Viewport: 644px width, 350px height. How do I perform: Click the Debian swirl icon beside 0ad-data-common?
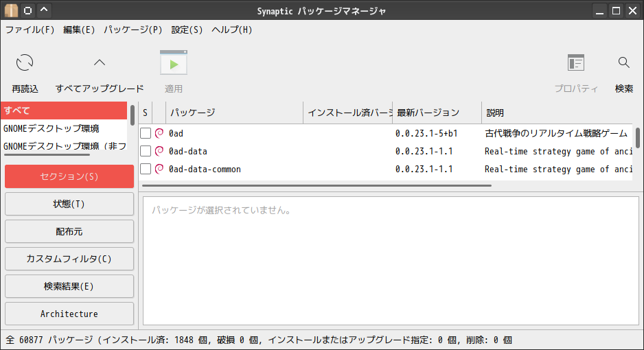159,169
